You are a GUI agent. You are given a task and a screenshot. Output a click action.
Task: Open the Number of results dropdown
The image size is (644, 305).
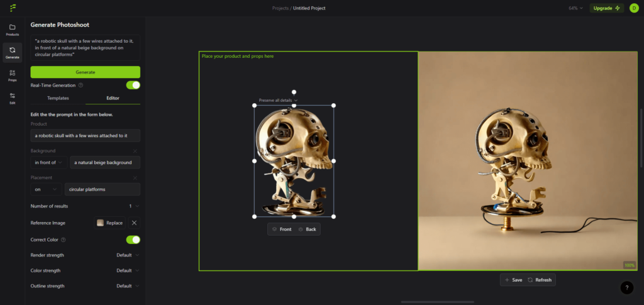[x=134, y=206]
